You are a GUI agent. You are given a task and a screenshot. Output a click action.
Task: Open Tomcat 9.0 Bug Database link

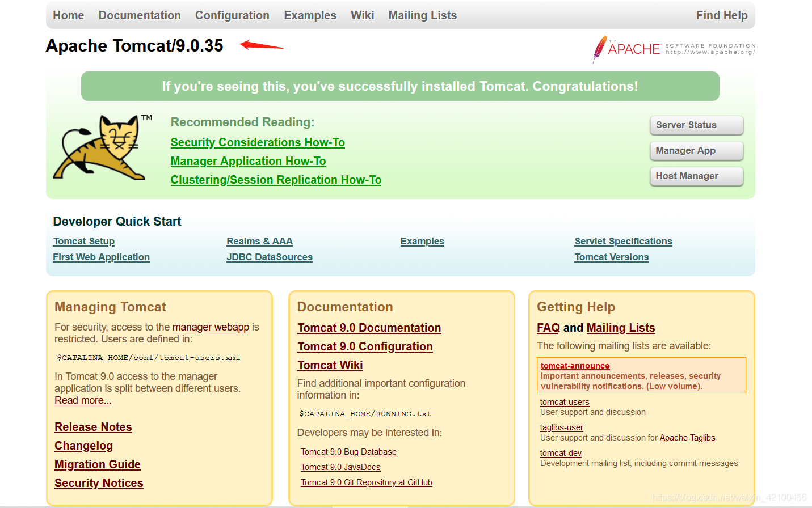pos(348,452)
